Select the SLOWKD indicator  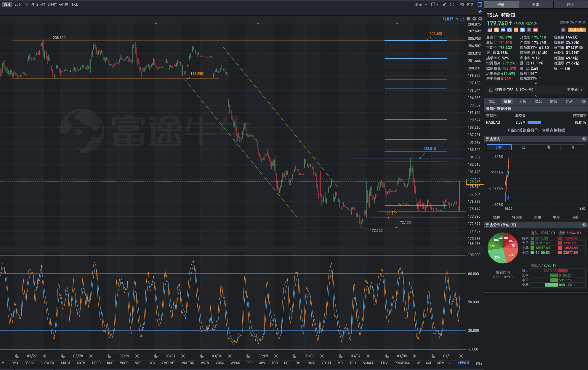tap(47, 363)
